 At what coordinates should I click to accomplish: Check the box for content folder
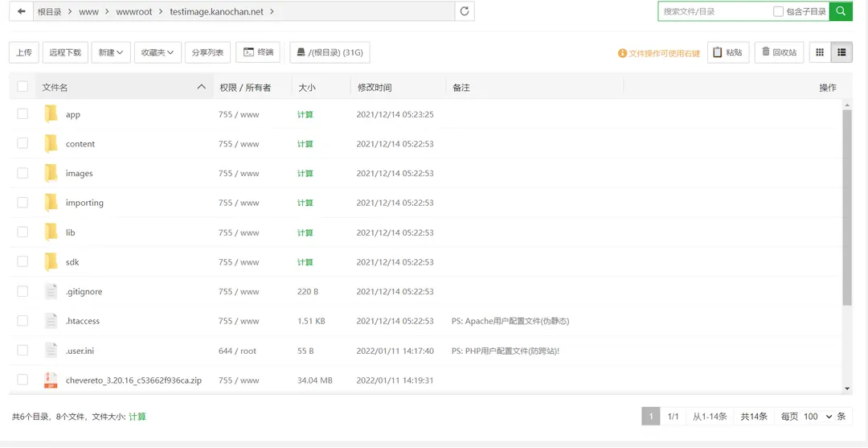pos(23,143)
